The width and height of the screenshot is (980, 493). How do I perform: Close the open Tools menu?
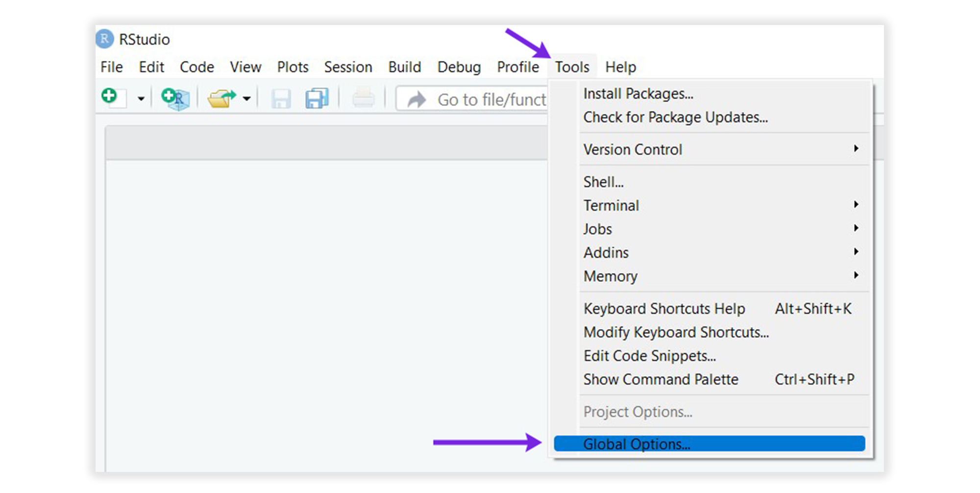(x=572, y=67)
